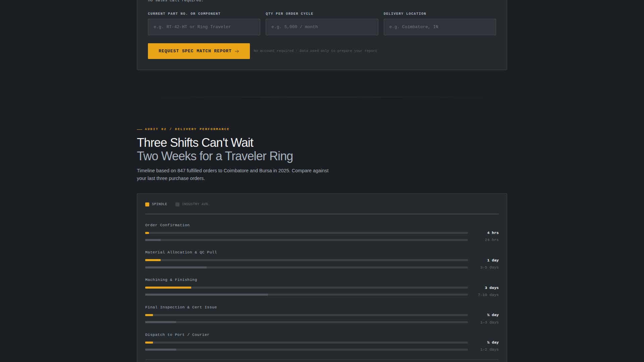Click the Order Confirmation progress bar
Viewport: 644px width, 362px height.
point(305,233)
